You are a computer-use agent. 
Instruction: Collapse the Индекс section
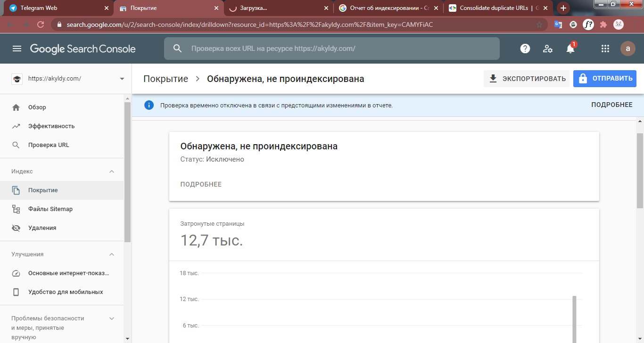pyautogui.click(x=112, y=171)
